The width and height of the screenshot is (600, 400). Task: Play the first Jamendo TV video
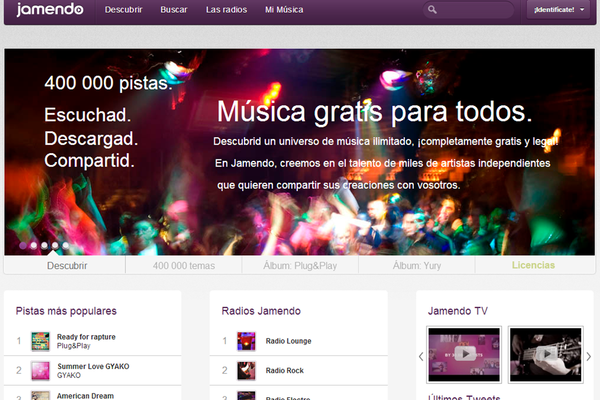(464, 354)
